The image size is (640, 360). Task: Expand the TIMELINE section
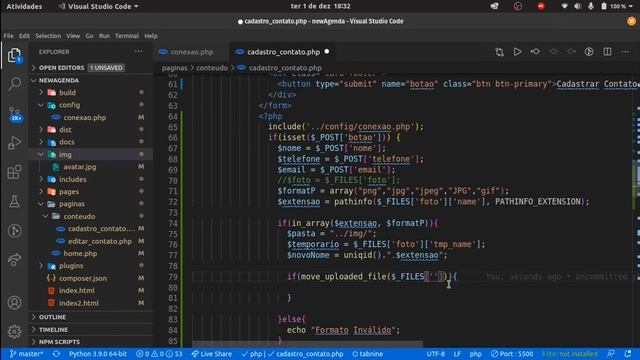tap(53, 330)
